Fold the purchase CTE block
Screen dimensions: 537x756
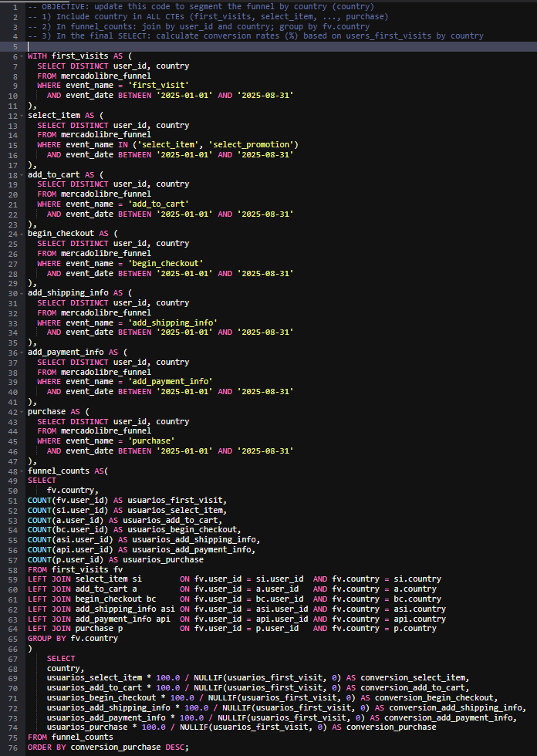click(22, 413)
